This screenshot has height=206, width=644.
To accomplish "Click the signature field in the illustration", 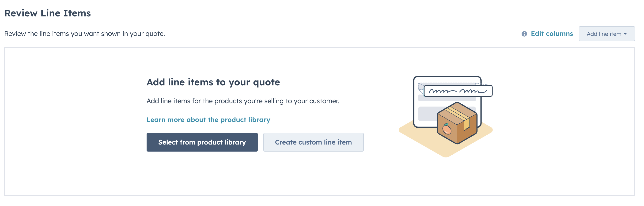I will pyautogui.click(x=458, y=91).
